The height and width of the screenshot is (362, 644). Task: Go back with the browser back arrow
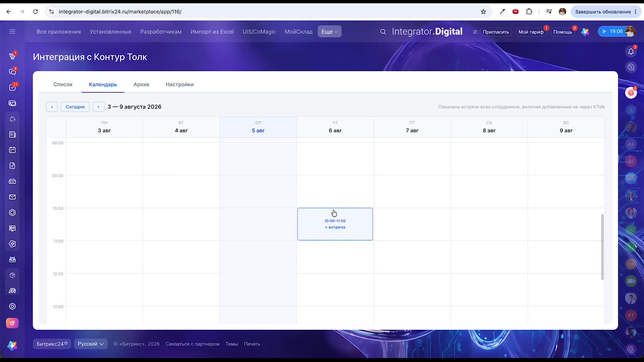pos(9,12)
